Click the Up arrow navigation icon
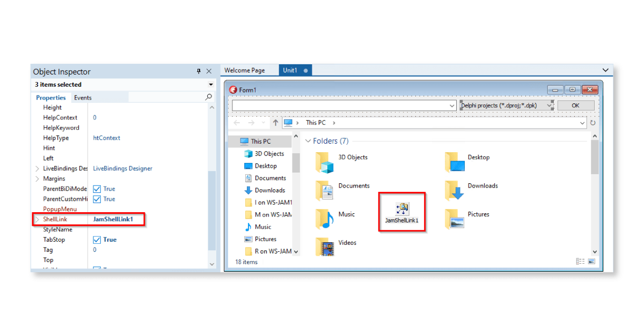This screenshot has width=644, height=336. [275, 123]
